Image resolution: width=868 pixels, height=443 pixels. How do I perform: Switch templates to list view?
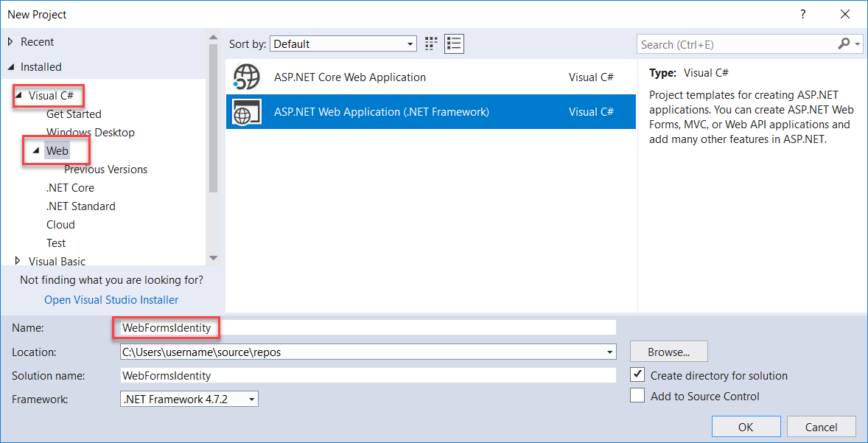tap(454, 43)
